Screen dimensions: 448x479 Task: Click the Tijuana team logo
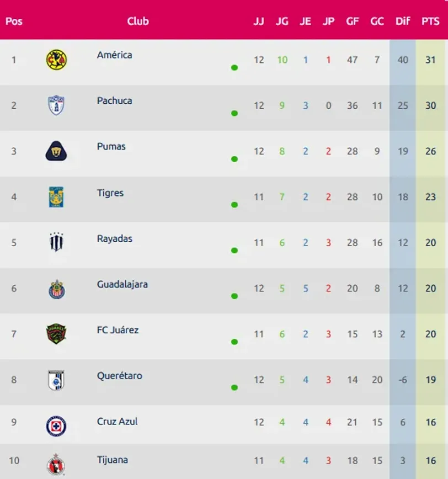[x=56, y=464]
